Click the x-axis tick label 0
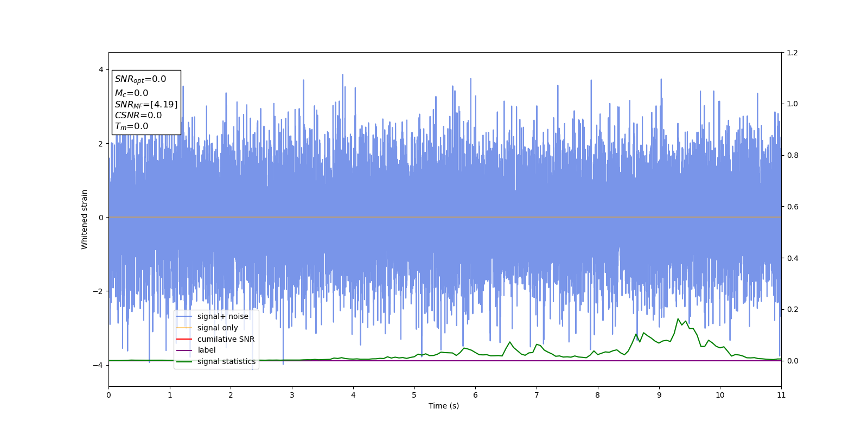Screen dimensions: 868x434 (108, 395)
